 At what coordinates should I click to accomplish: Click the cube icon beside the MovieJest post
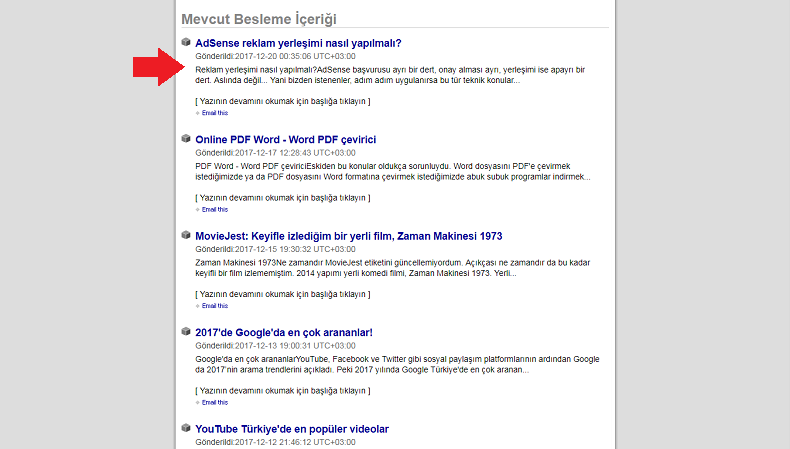tap(186, 235)
